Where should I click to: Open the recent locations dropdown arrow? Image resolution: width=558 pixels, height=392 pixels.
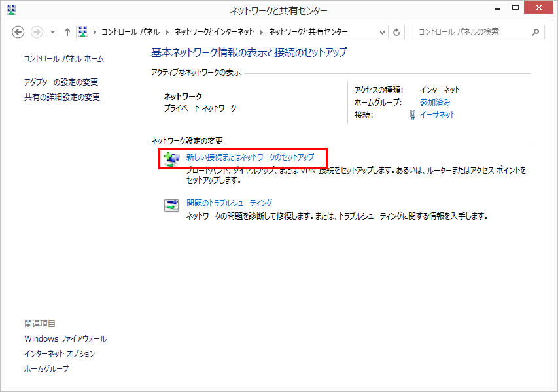[53, 32]
